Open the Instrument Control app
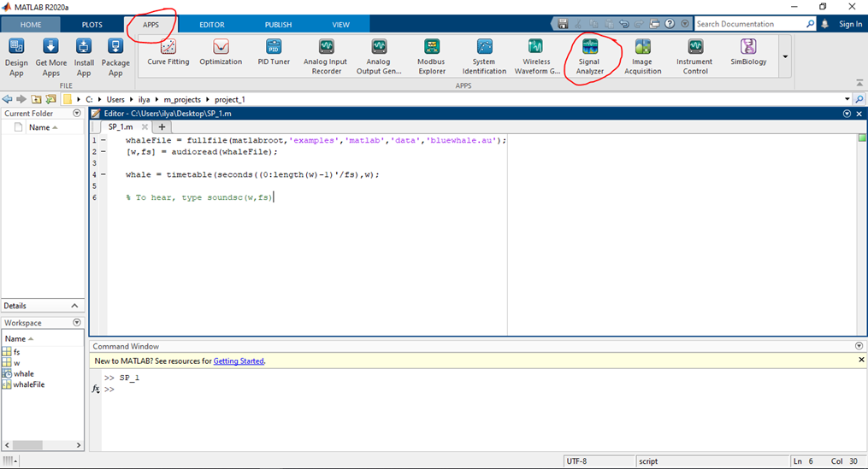The width and height of the screenshot is (868, 469). coord(694,57)
